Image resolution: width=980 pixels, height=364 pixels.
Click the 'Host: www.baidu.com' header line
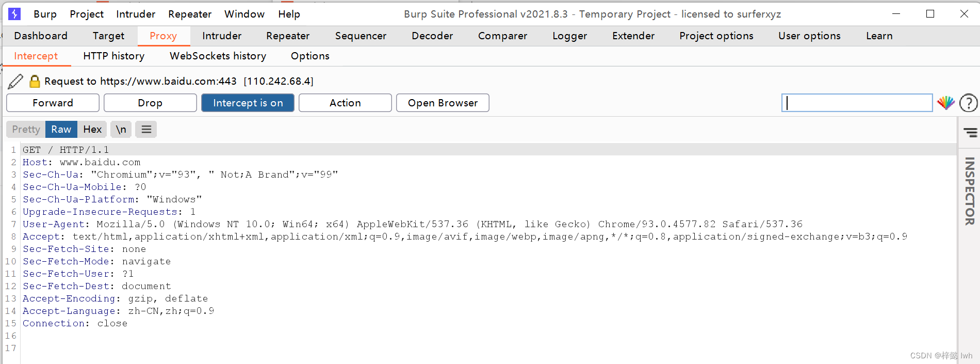81,162
